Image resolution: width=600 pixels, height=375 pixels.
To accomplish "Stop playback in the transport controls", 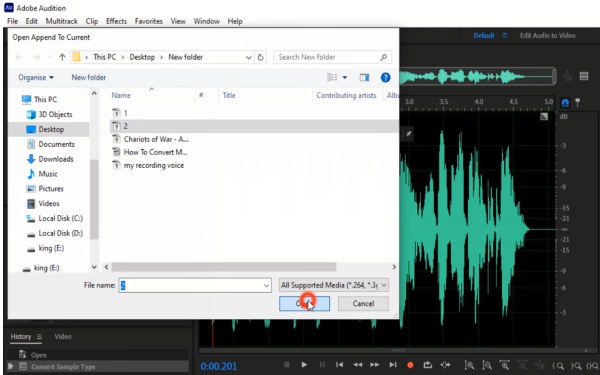I will [x=287, y=365].
